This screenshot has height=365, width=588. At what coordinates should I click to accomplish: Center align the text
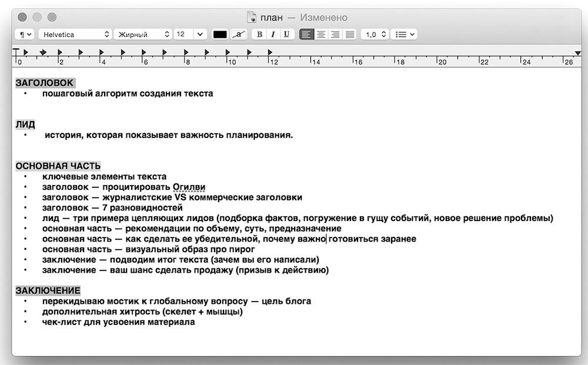(321, 35)
